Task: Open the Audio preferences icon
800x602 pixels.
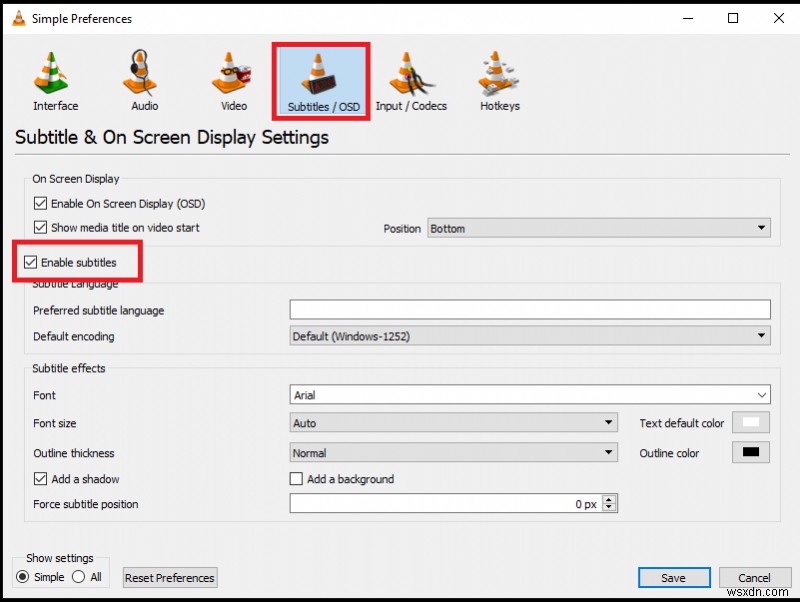Action: coord(144,82)
